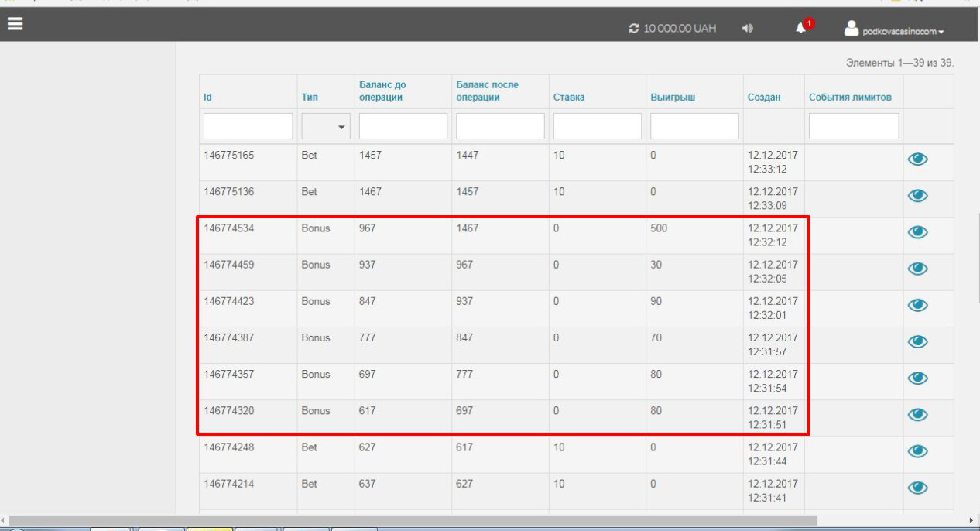Screen dimensions: 980x531
Task: Sort the table by Id column
Action: (208, 98)
